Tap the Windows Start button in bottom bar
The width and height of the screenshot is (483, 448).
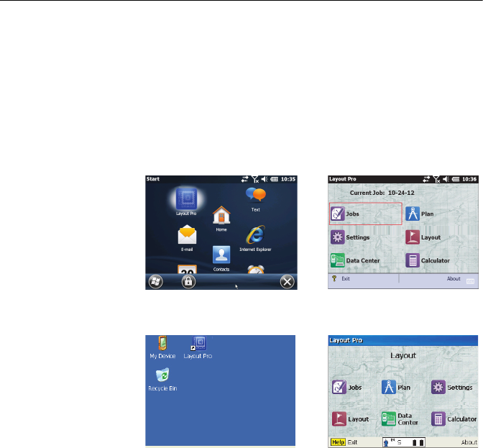pyautogui.click(x=156, y=282)
